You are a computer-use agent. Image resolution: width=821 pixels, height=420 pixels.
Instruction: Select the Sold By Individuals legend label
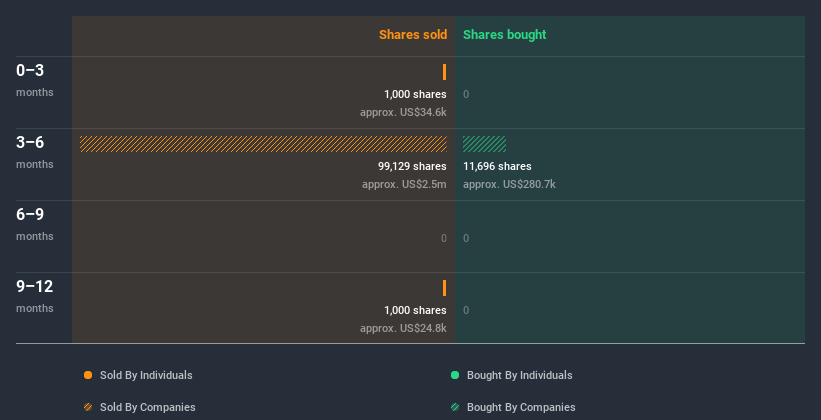(x=146, y=375)
